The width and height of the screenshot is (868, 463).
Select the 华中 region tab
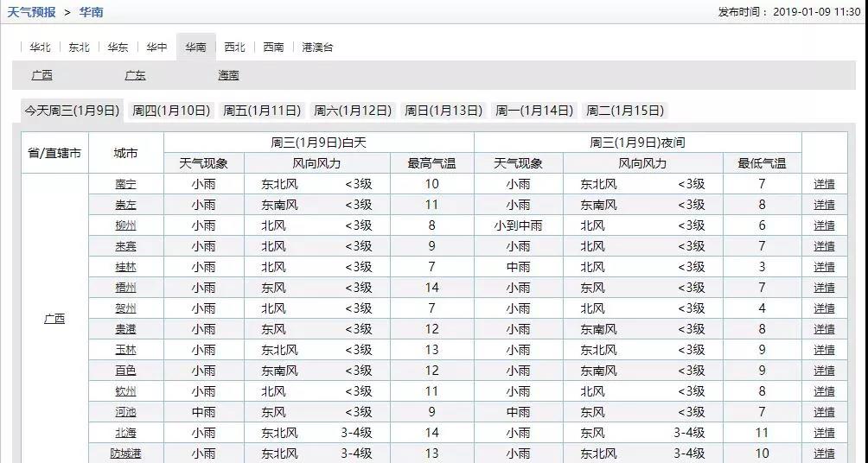click(156, 48)
